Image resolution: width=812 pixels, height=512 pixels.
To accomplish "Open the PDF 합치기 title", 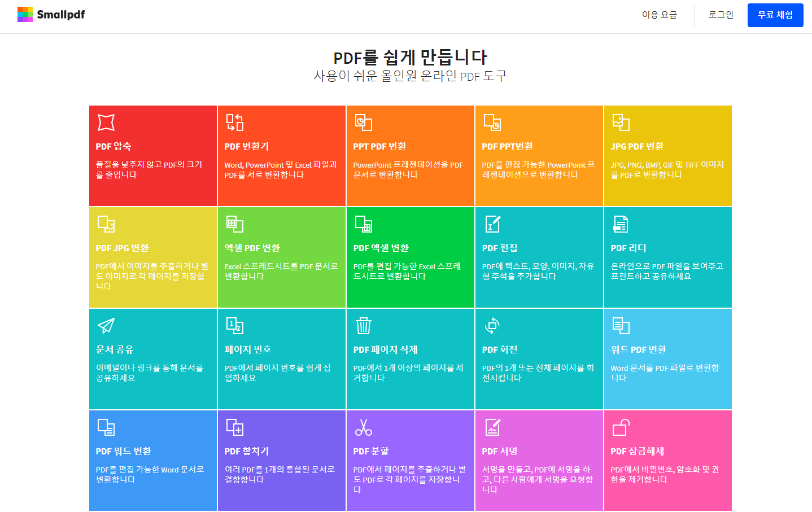I will (247, 452).
